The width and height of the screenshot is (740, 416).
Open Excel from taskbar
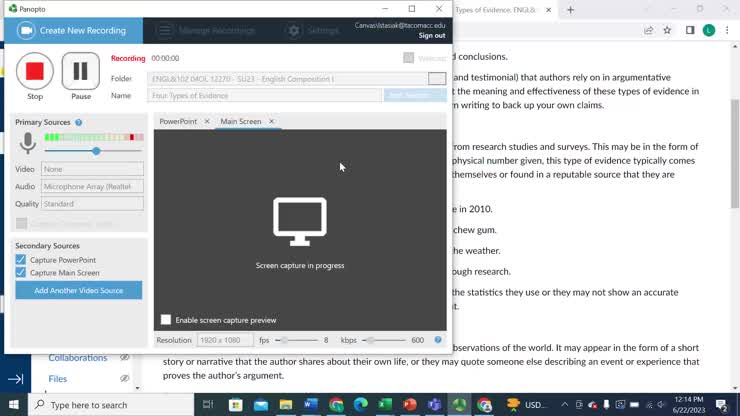point(386,405)
